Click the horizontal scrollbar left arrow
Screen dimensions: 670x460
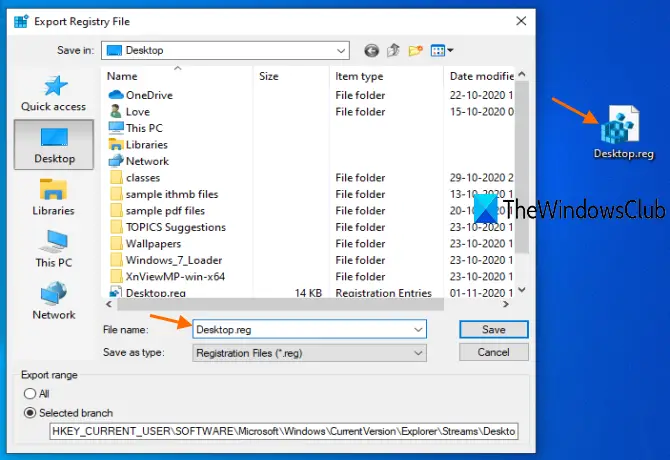point(109,304)
